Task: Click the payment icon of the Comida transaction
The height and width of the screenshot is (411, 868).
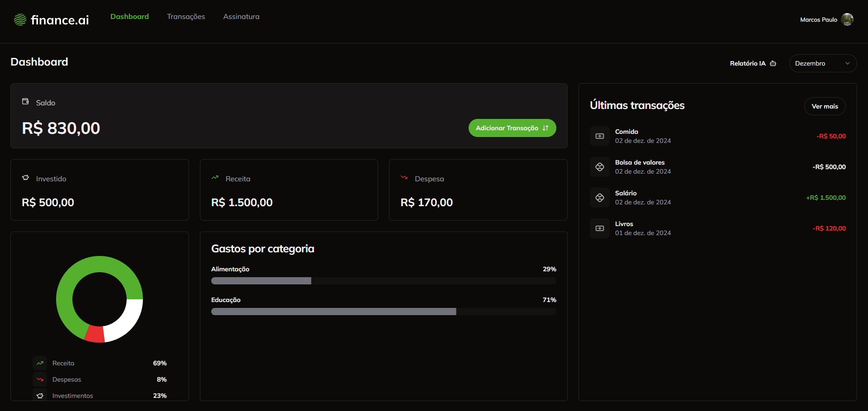Action: coord(600,136)
